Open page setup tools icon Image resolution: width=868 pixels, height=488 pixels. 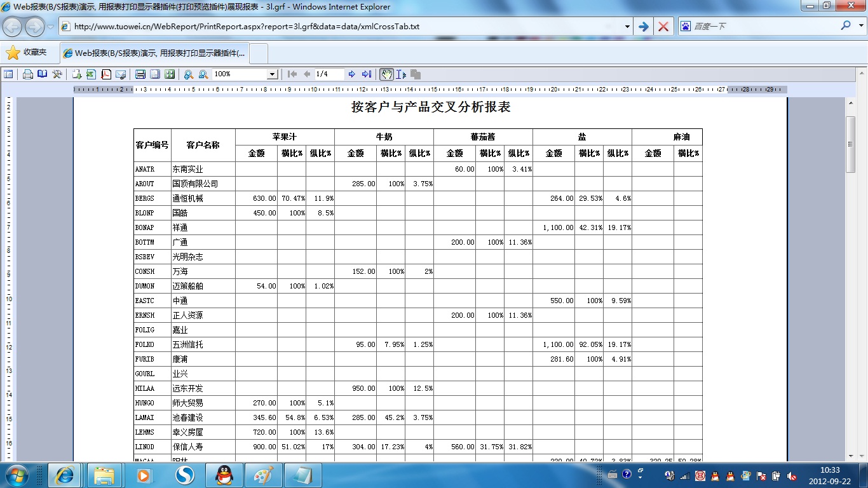click(x=57, y=74)
